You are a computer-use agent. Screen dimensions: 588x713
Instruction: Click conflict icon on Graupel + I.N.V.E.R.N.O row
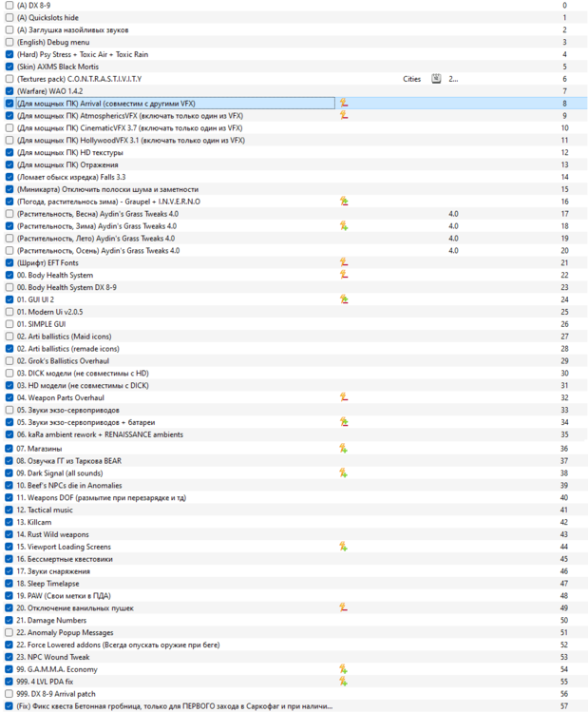[x=344, y=202]
